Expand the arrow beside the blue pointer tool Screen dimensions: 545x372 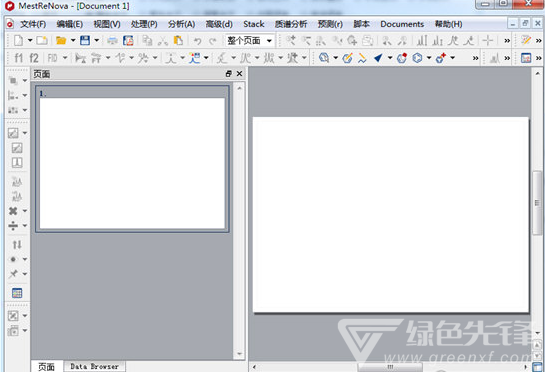390,58
